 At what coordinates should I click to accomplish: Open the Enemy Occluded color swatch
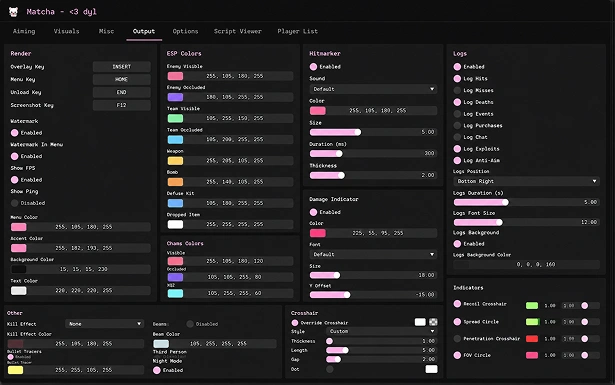point(175,97)
